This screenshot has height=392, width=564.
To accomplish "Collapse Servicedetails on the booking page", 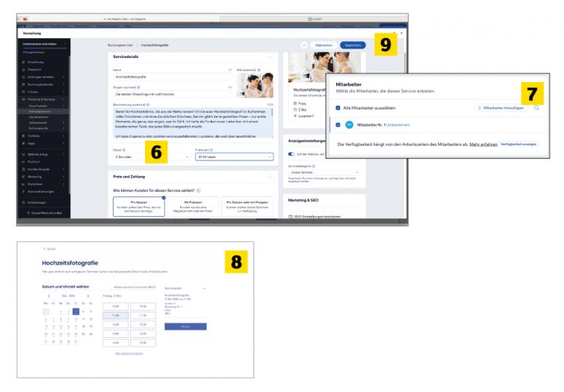I will tap(204, 289).
